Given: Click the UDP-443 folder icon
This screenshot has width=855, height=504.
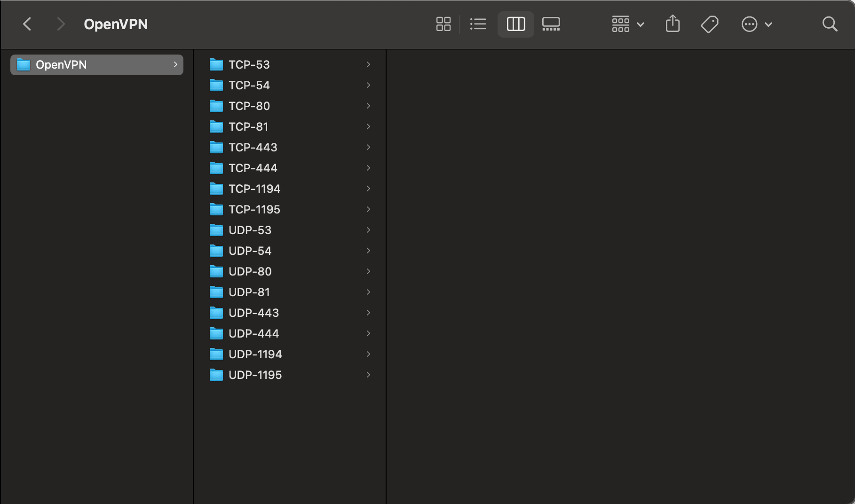Looking at the screenshot, I should click(x=216, y=313).
